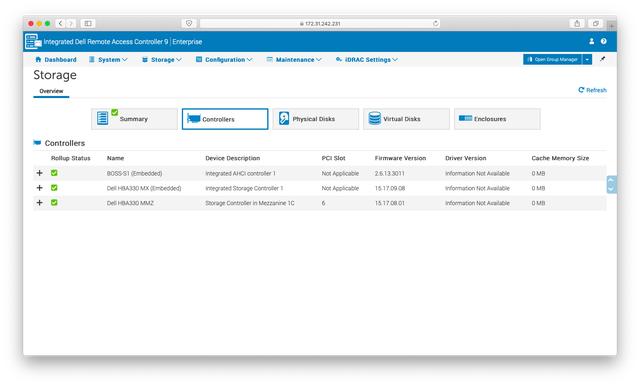Expand the BOSS-S1 controller row

[x=40, y=173]
